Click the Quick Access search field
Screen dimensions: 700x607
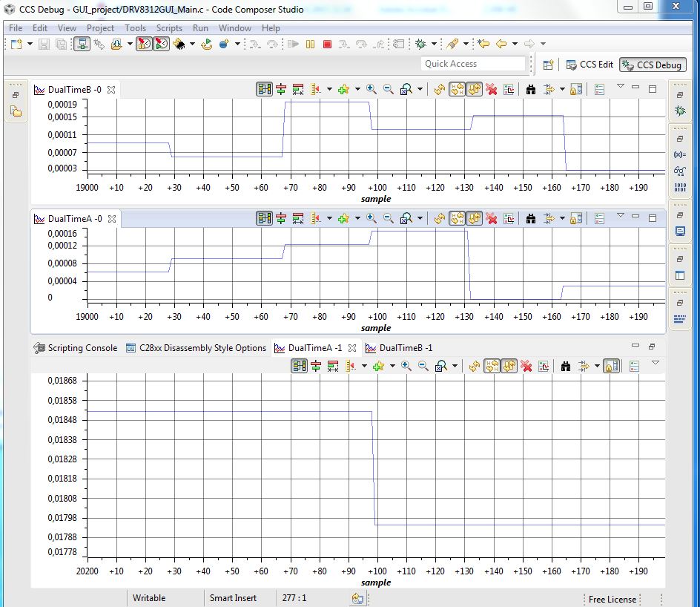473,64
